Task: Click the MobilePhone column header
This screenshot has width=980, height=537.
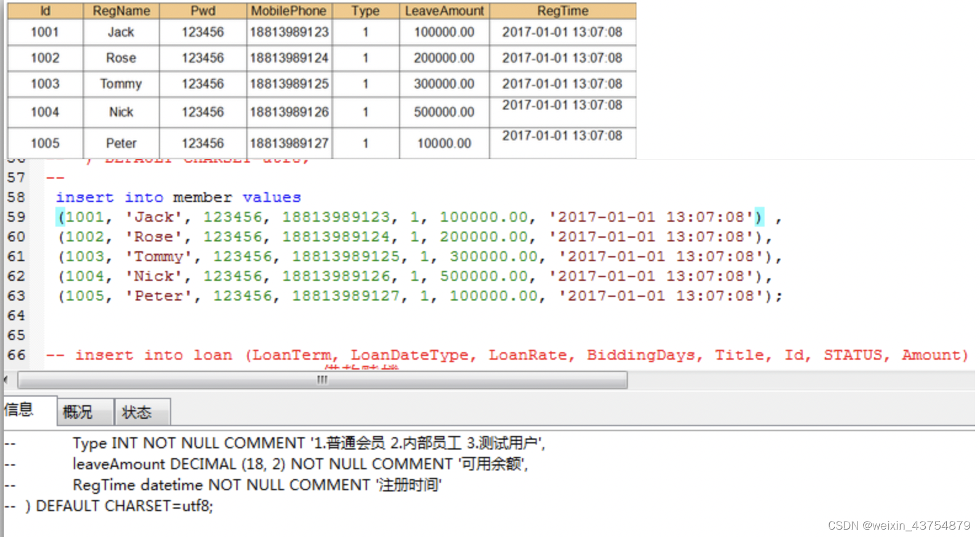Action: point(289,11)
